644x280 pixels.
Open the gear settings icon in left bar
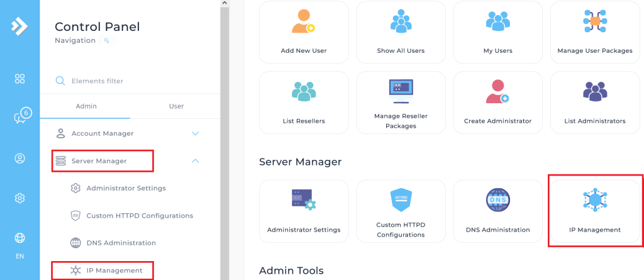[19, 198]
